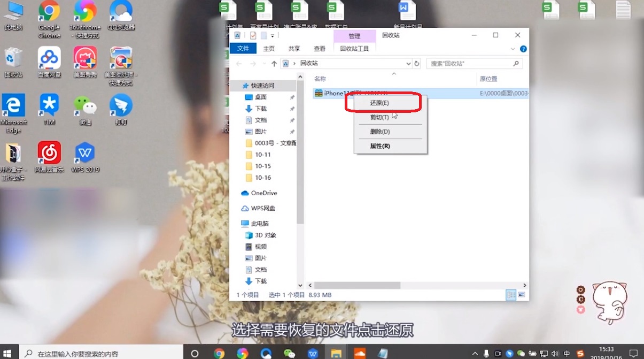Open the 主页 ribbon tab
The height and width of the screenshot is (359, 644).
[269, 49]
